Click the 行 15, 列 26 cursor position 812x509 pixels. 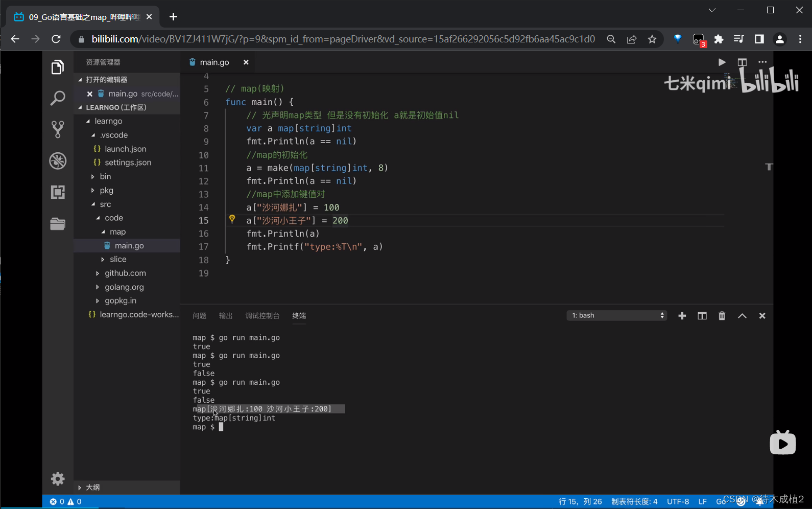(580, 502)
